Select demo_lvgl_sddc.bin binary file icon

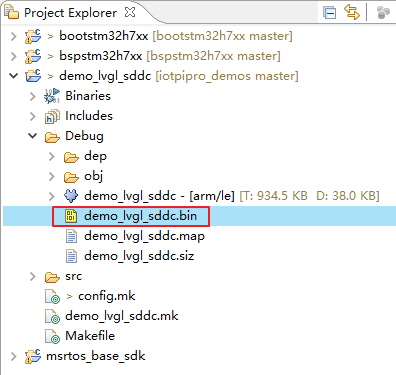(x=71, y=216)
